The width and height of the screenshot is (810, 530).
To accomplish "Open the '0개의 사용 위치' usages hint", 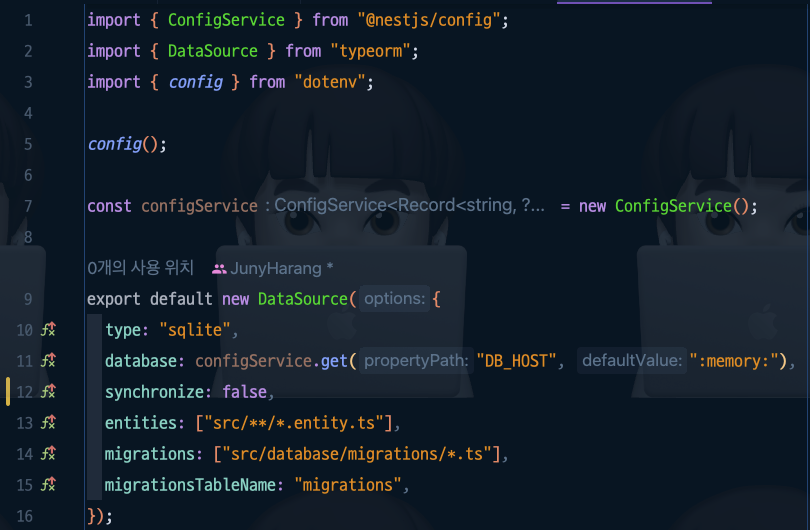I will point(140,268).
